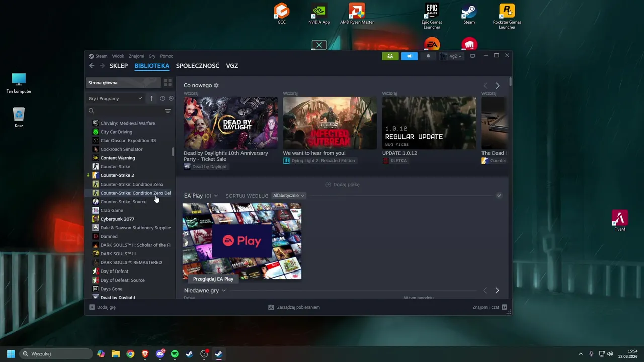Viewport: 644px width, 362px height.
Task: Launch FiveM desktop shortcut
Action: click(x=620, y=220)
